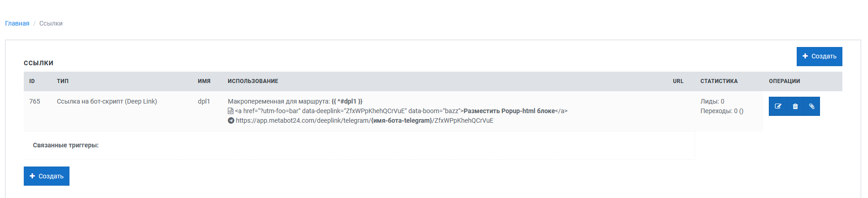Image resolution: width=868 pixels, height=198 pixels.
Task: Click the top-right Создать button
Action: coord(819,57)
